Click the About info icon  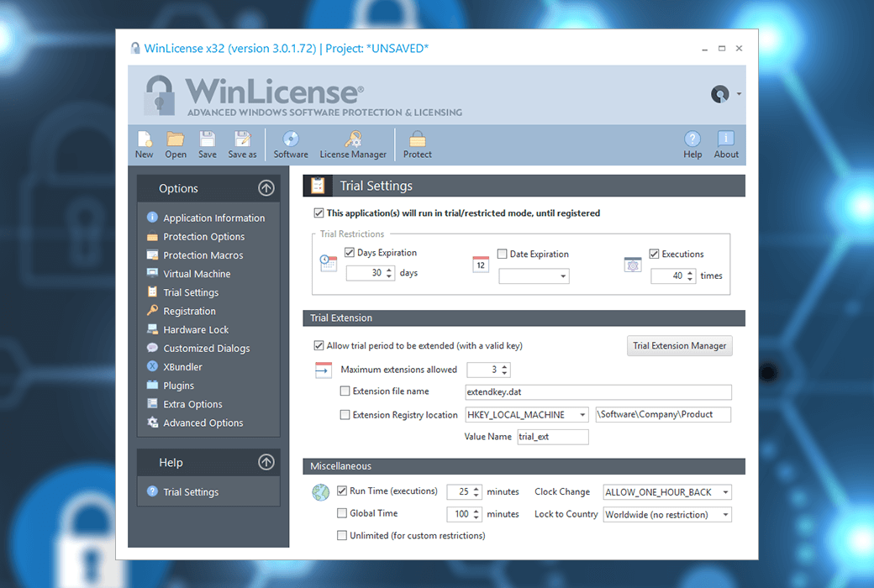click(725, 143)
